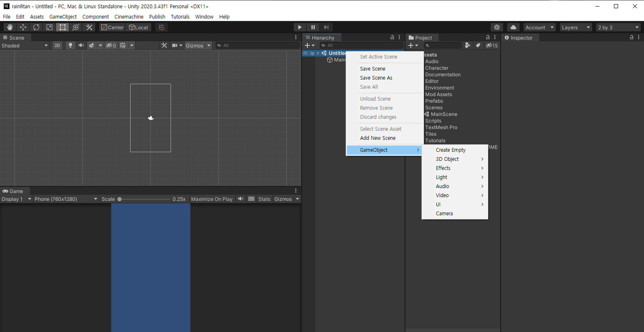Open the Collab services icon
The width and height of the screenshot is (644, 332).
(497, 27)
